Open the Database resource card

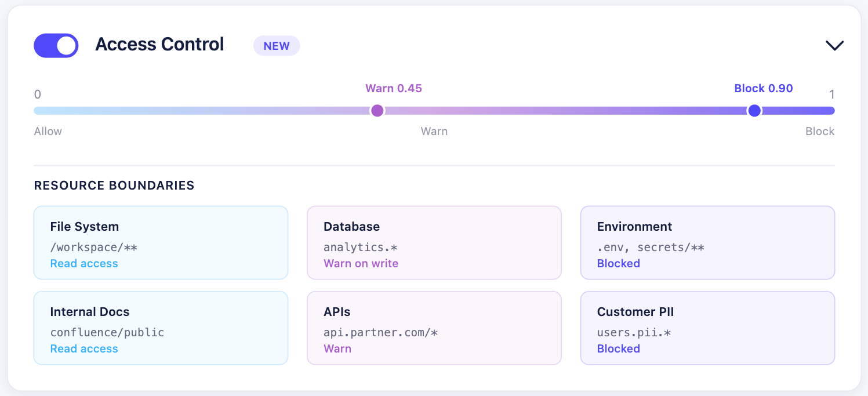point(434,242)
